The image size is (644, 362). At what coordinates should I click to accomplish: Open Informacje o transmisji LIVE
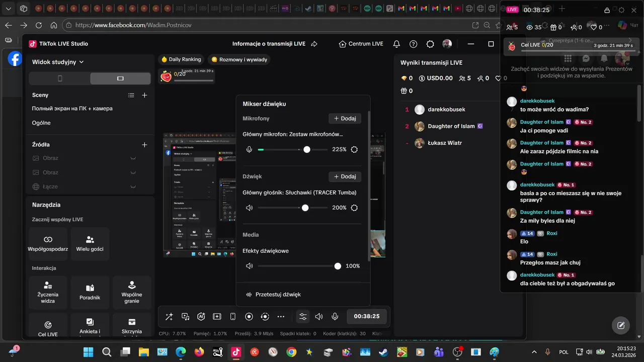pos(269,44)
